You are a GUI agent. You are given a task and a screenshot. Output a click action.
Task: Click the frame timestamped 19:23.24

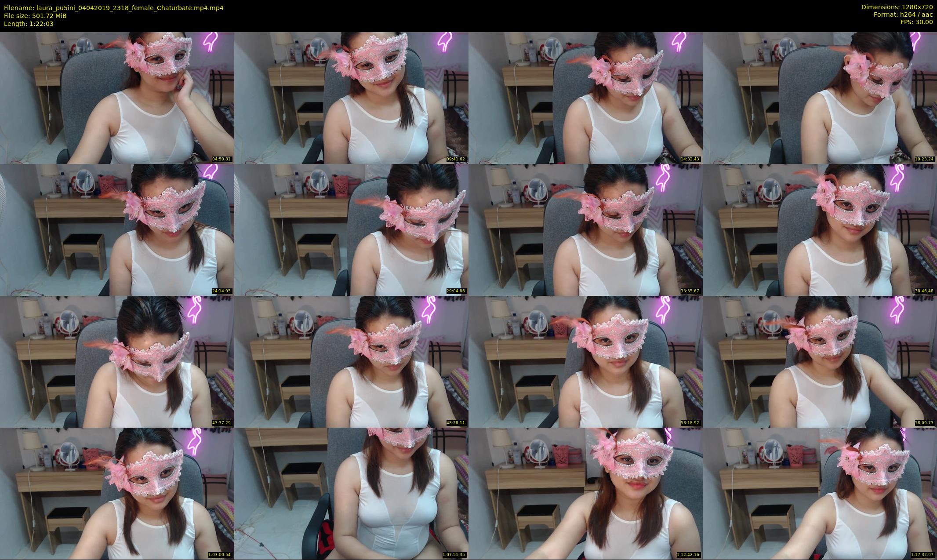coord(820,98)
